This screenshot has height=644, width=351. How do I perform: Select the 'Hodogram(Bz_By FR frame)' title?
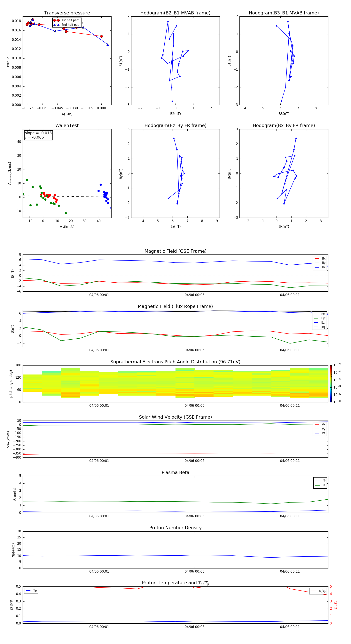[175, 125]
